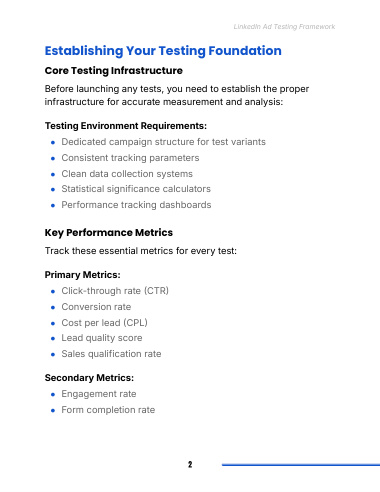Select the 'Core Testing Infrastructure' subheading
Viewport: 380px width, 492px height.
[114, 71]
